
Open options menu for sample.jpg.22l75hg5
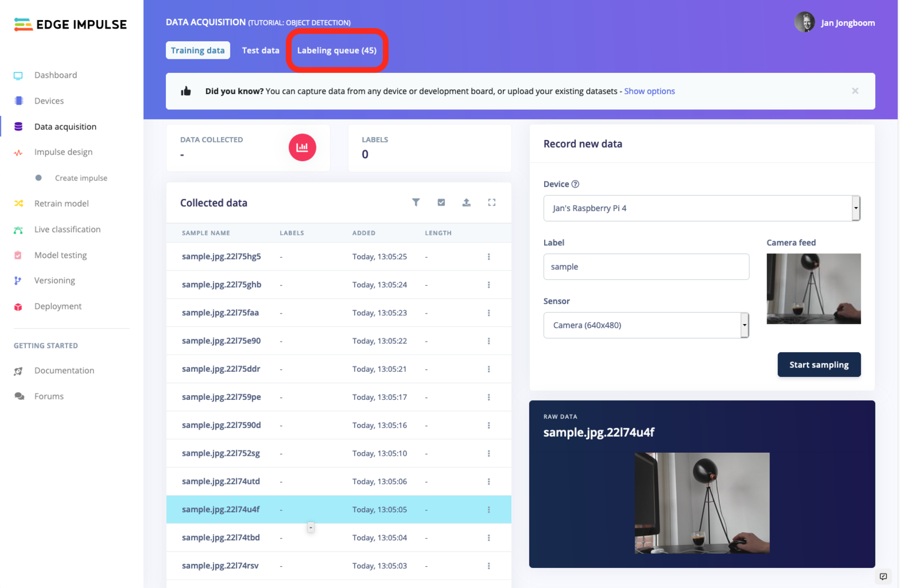pos(489,257)
